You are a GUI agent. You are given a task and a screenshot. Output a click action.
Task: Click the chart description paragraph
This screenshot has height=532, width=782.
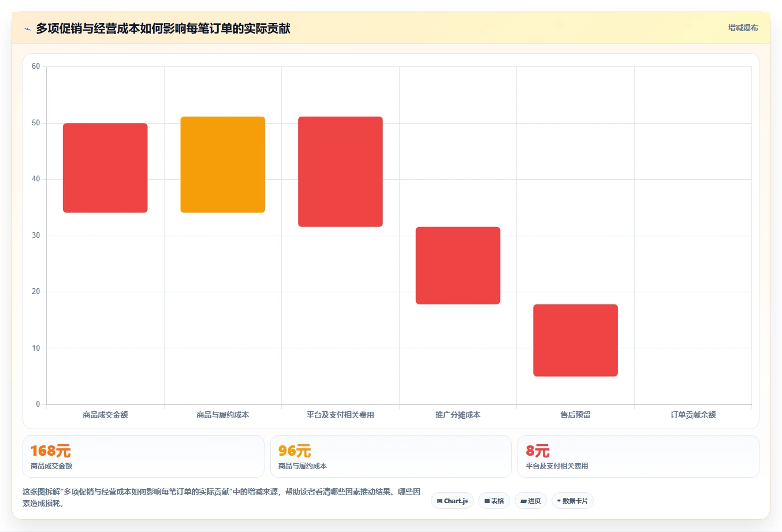(x=222, y=497)
